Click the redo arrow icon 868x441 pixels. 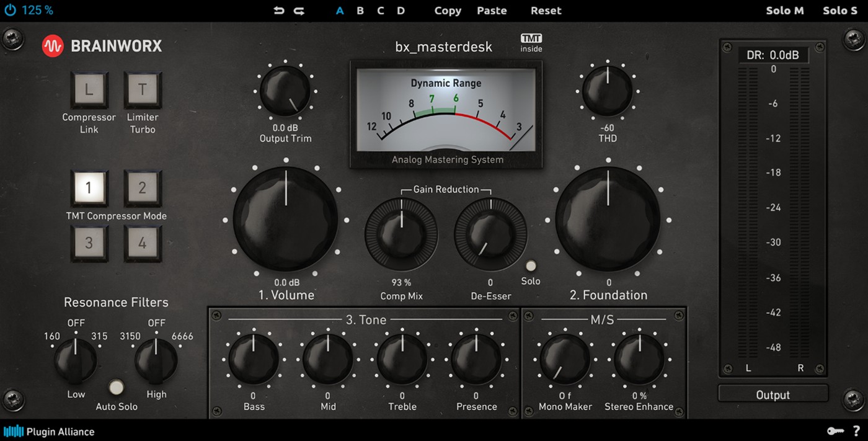pos(299,11)
